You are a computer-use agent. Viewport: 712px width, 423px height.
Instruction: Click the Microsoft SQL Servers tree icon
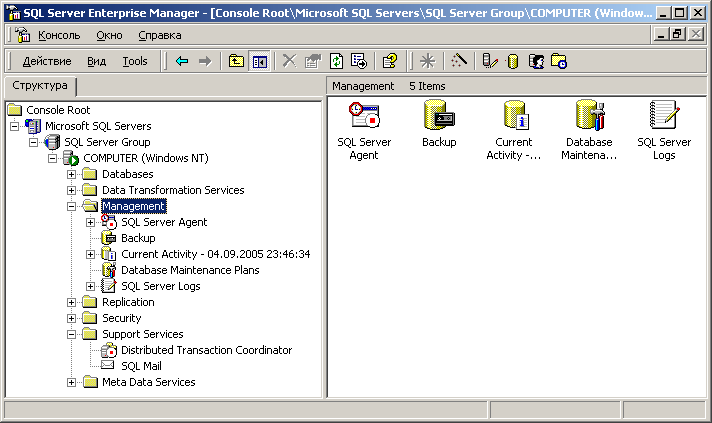click(x=33, y=126)
